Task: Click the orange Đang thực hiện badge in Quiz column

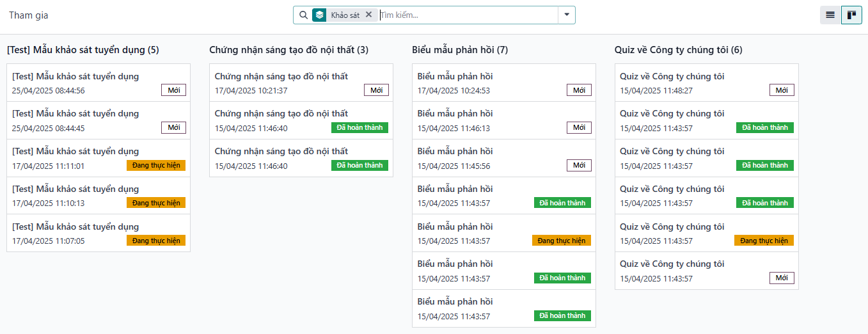Action: (x=764, y=241)
